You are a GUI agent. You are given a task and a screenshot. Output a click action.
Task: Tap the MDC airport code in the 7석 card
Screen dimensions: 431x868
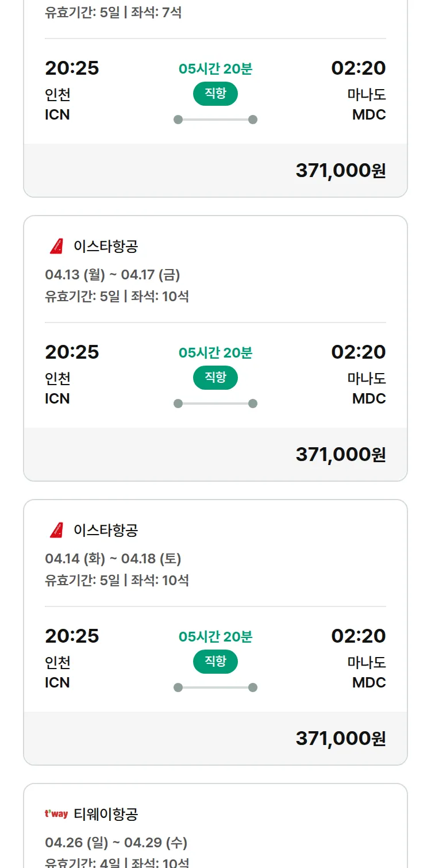(x=369, y=114)
